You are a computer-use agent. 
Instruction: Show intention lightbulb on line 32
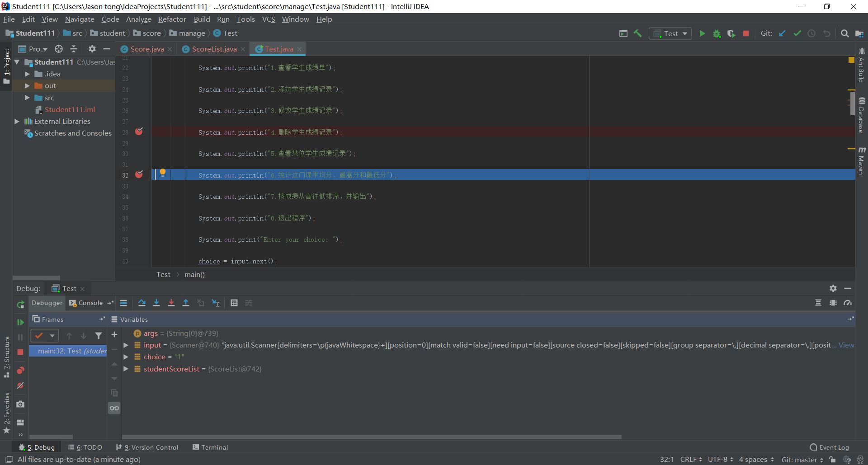[163, 173]
